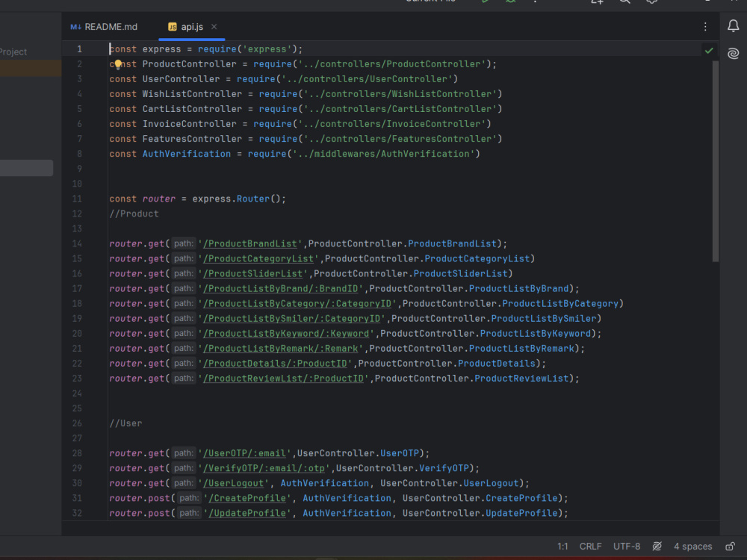Open the AI Assistant spiral icon
The width and height of the screenshot is (747, 560).
734,53
